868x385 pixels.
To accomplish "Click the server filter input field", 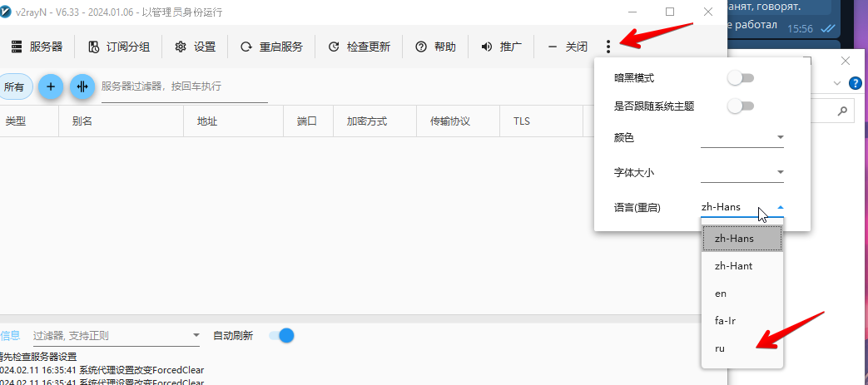I will pos(183,86).
